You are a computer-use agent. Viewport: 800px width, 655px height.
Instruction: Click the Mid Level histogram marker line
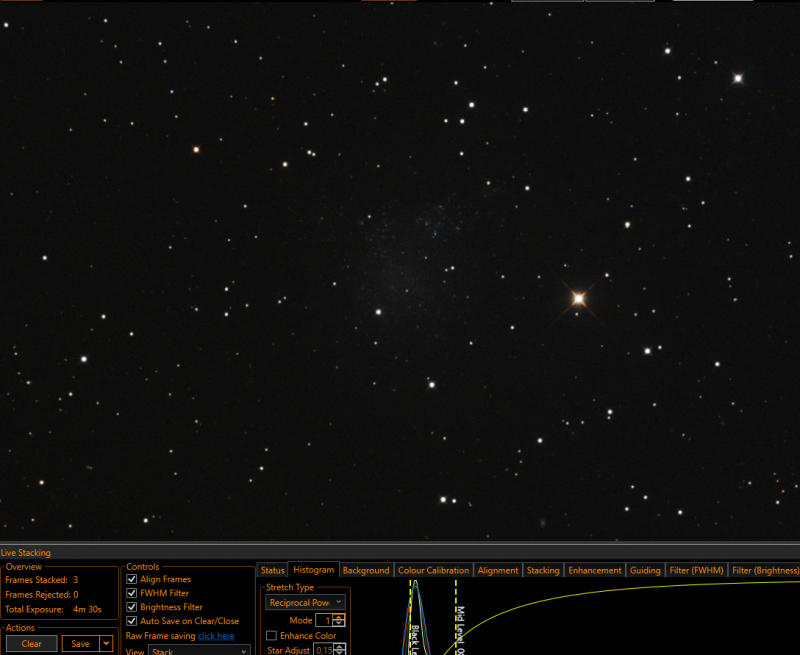click(x=456, y=617)
